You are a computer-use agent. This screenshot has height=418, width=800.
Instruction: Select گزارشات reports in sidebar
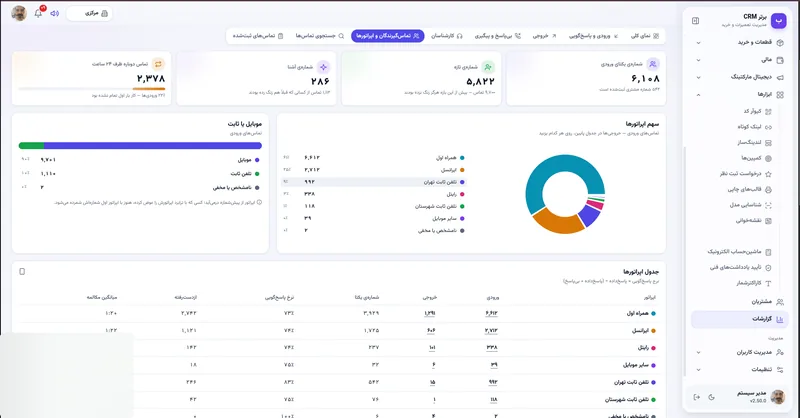tap(740, 319)
